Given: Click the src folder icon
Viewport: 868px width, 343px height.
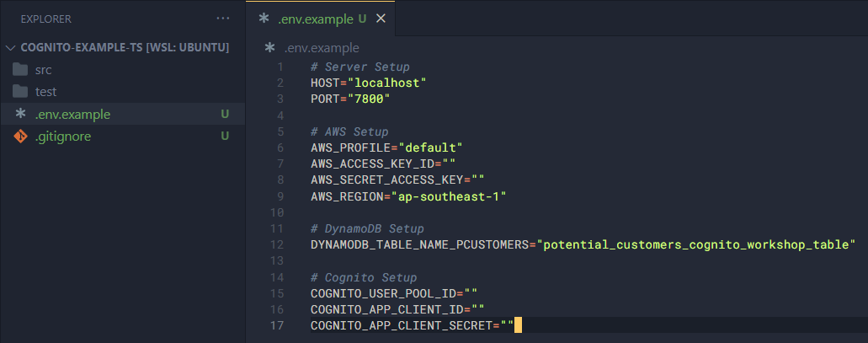Looking at the screenshot, I should pyautogui.click(x=21, y=69).
